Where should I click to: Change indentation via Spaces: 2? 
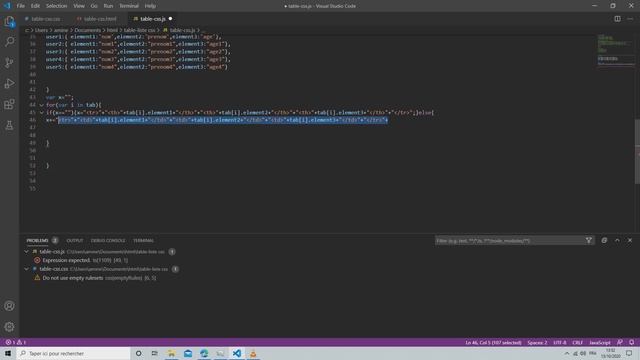(537, 342)
